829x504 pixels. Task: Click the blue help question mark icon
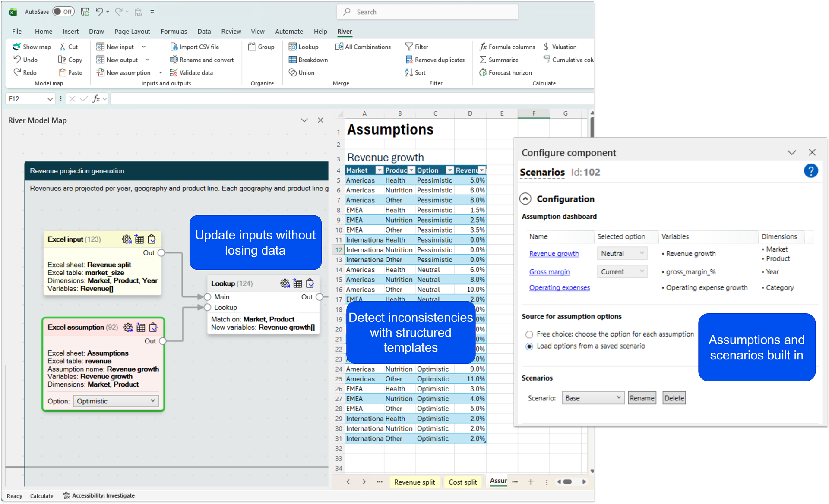[810, 171]
